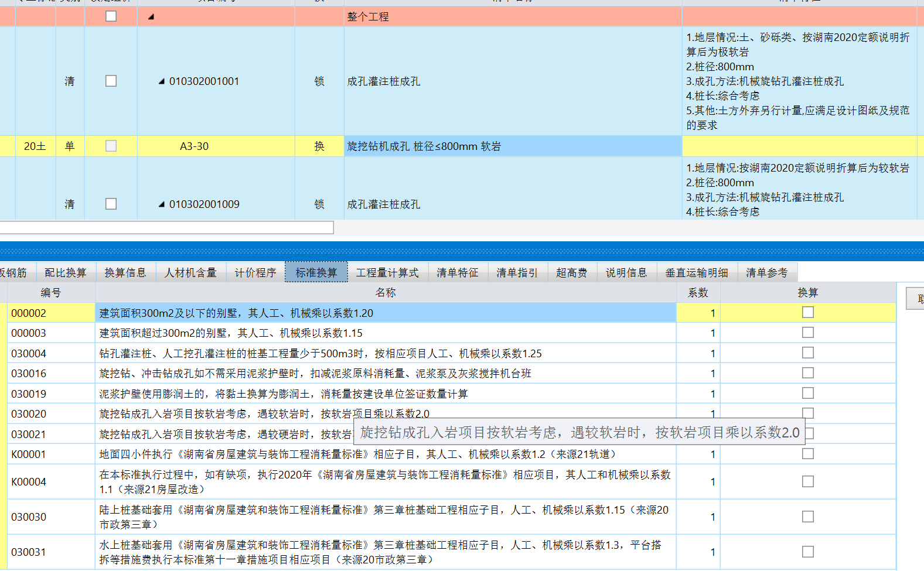Enable the 换算 checkbox for code 030004

pos(808,353)
